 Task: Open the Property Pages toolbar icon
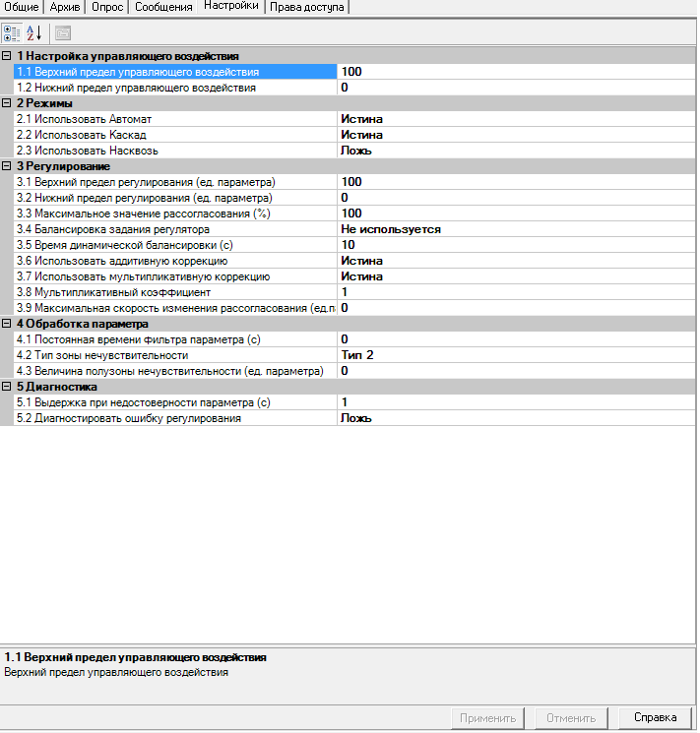click(x=63, y=33)
